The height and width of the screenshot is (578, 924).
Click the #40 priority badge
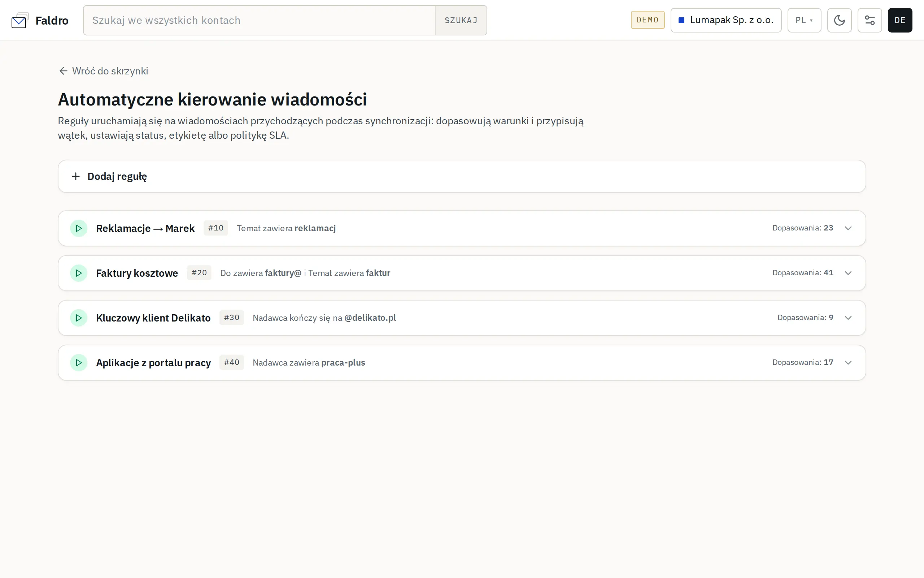coord(231,362)
